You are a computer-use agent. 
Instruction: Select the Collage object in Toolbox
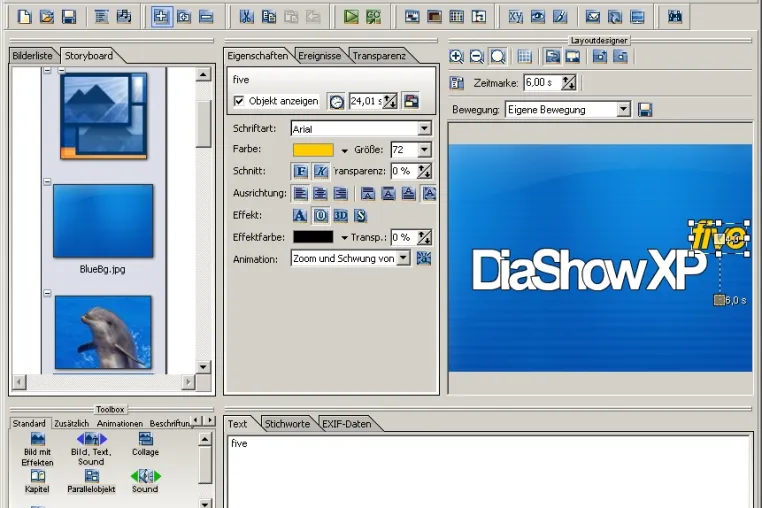(145, 444)
